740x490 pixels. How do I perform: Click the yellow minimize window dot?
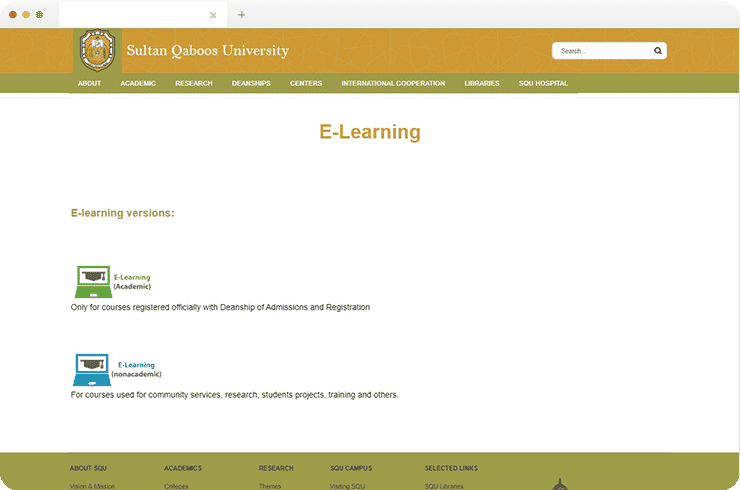pos(26,15)
